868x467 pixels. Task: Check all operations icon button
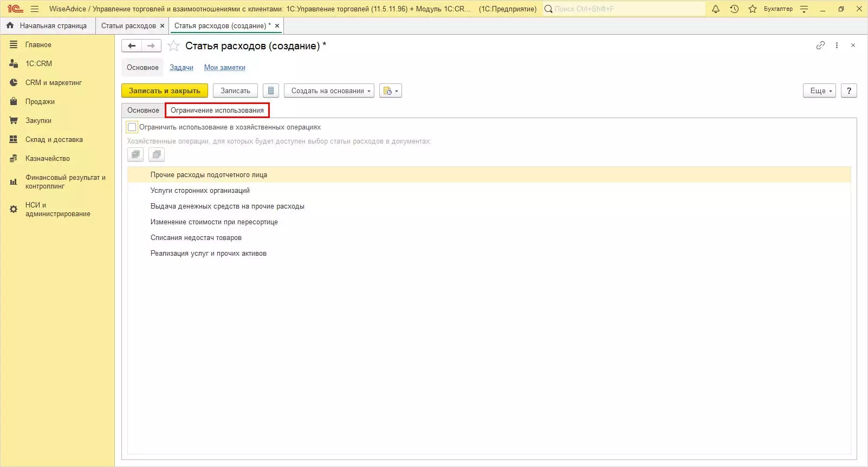coord(135,154)
